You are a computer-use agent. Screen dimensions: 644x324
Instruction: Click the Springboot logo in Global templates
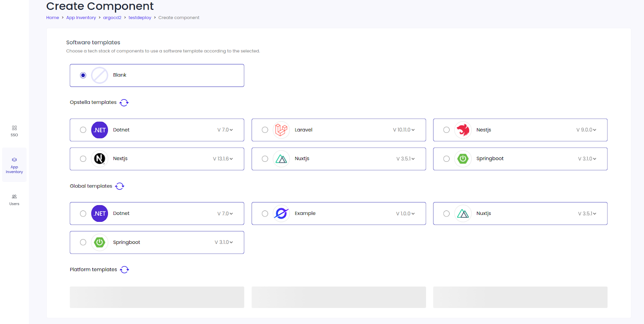(99, 242)
